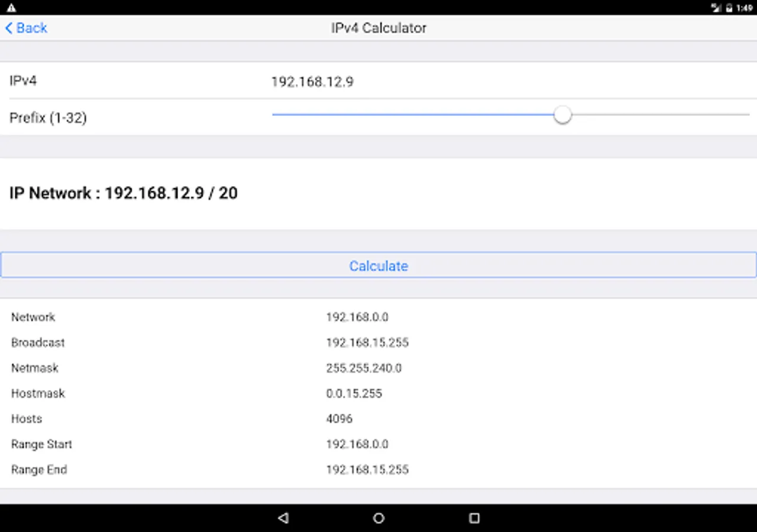Click the Netmask label
This screenshot has height=532, width=757.
35,368
